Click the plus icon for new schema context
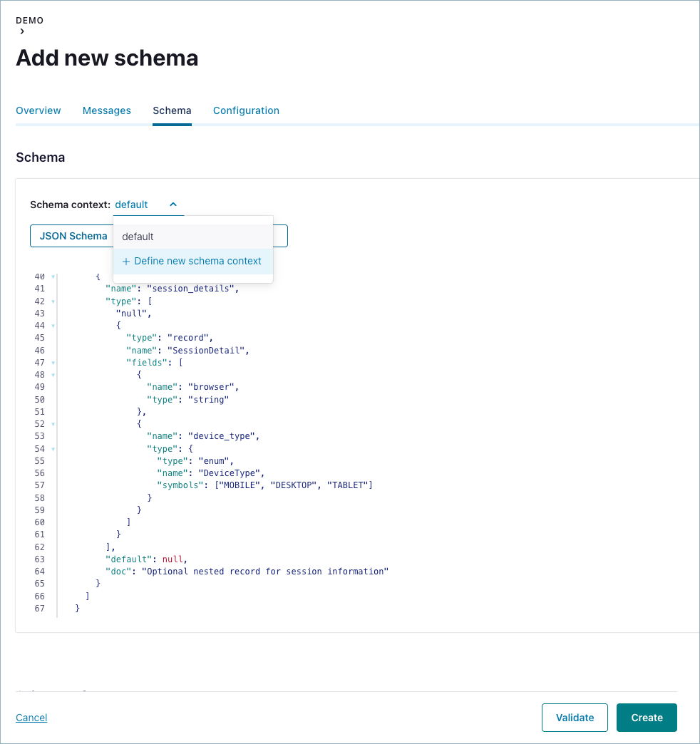Screen dimensions: 700x744 (126, 262)
